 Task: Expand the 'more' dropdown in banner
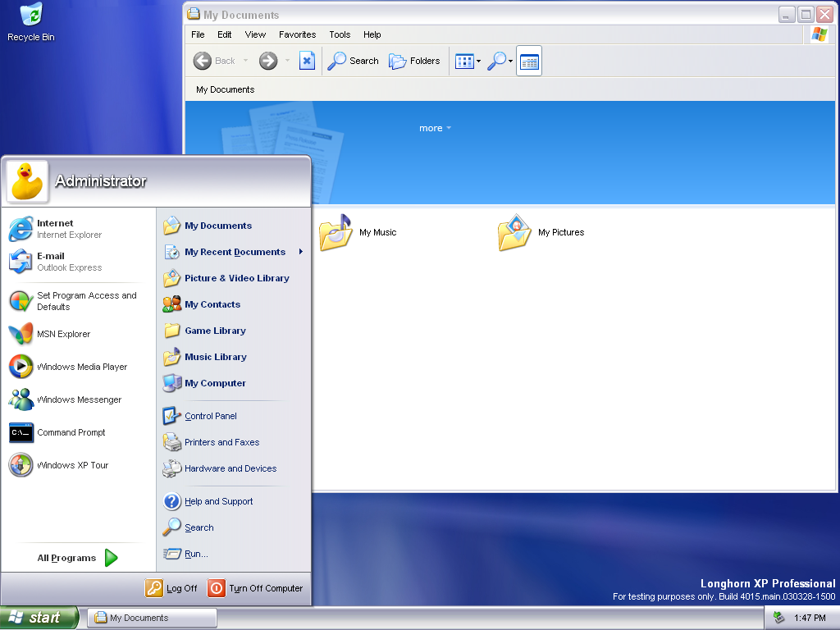pos(435,128)
